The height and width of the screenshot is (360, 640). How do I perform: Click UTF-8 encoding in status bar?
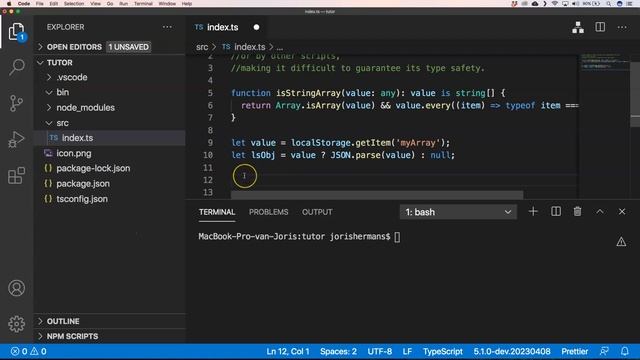pyautogui.click(x=380, y=351)
